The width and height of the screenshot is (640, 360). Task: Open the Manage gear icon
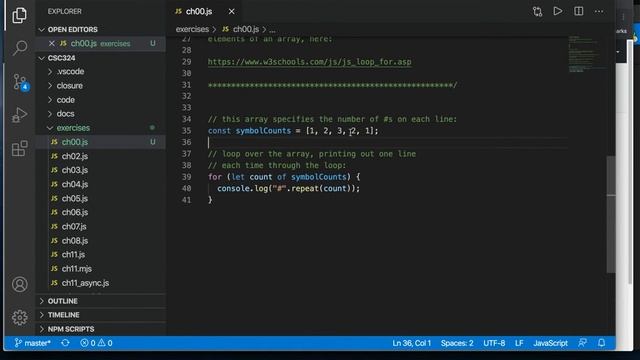pos(19,318)
